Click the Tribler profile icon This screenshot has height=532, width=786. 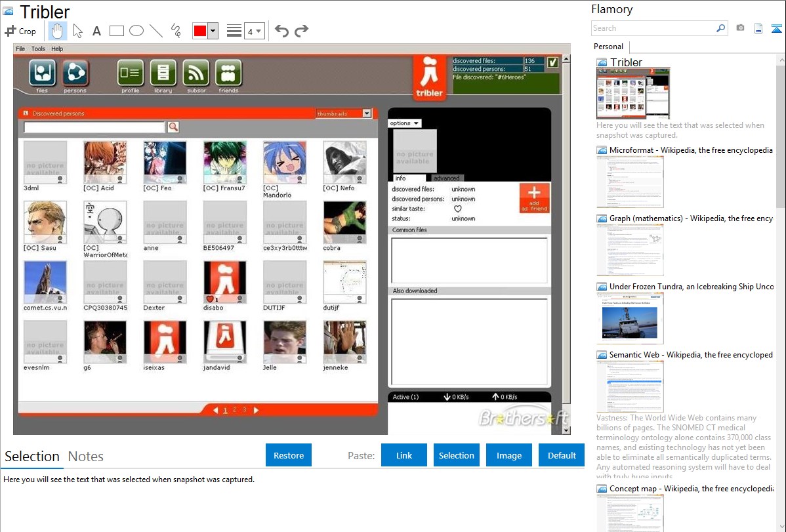(131, 73)
